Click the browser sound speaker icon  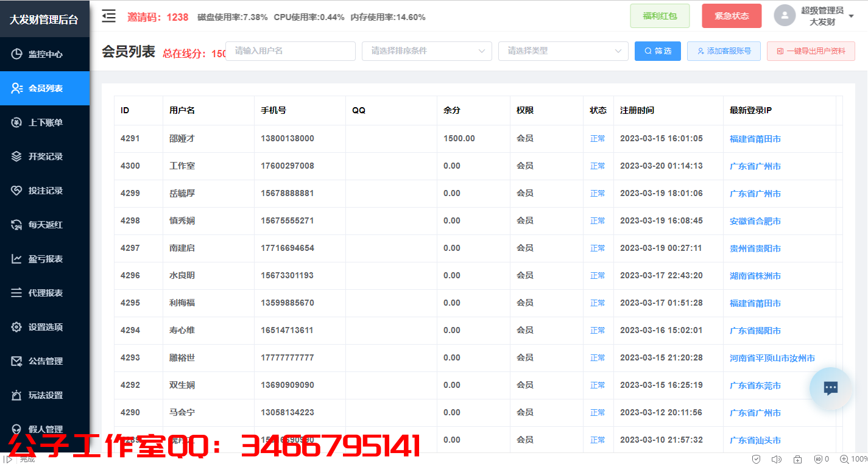pyautogui.click(x=777, y=459)
